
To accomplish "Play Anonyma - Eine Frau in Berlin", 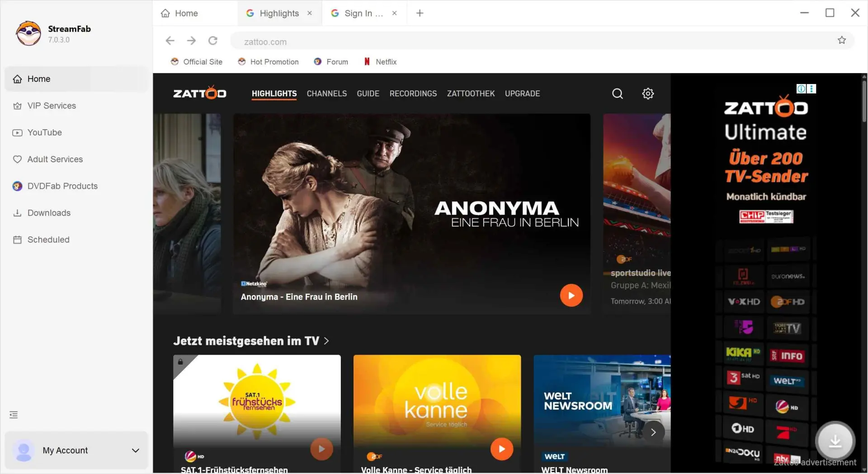I will [571, 296].
